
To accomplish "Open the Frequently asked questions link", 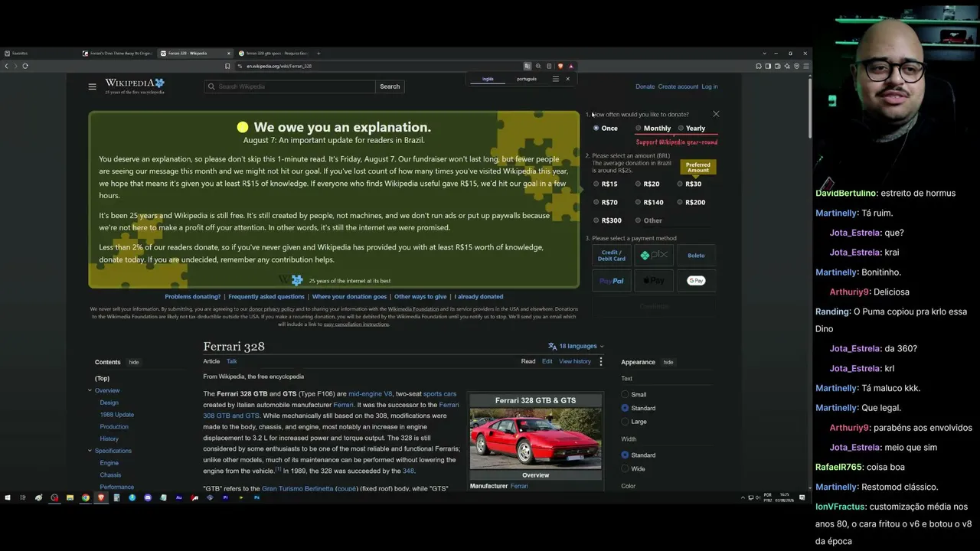I will coord(266,296).
